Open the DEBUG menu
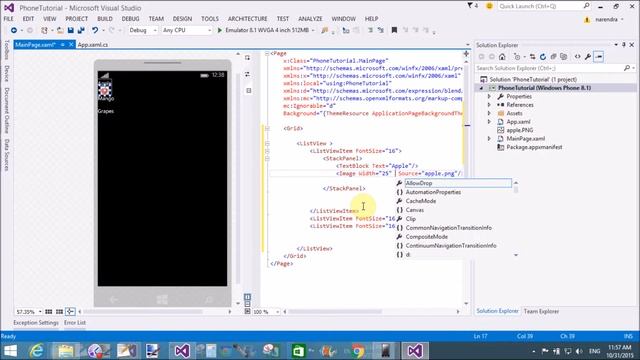The height and width of the screenshot is (360, 640). click(x=131, y=19)
